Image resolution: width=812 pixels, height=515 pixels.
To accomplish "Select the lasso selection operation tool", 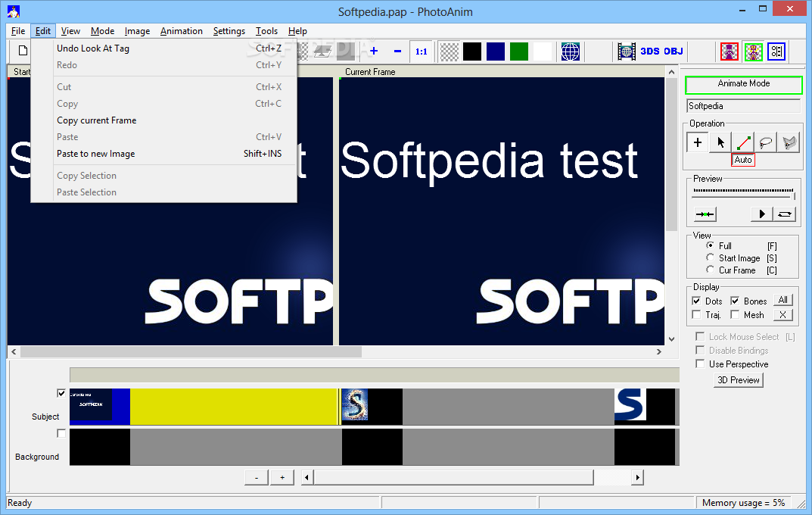I will tap(766, 142).
